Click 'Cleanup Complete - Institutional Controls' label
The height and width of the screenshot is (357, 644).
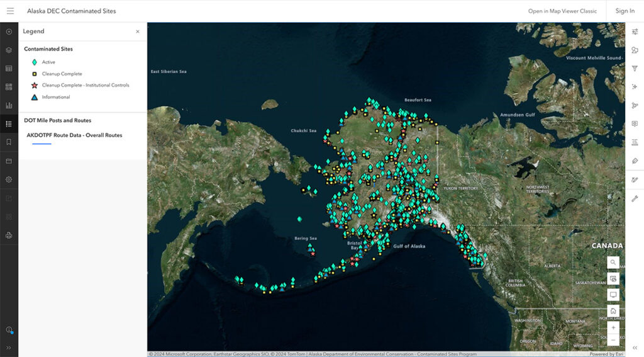click(86, 85)
